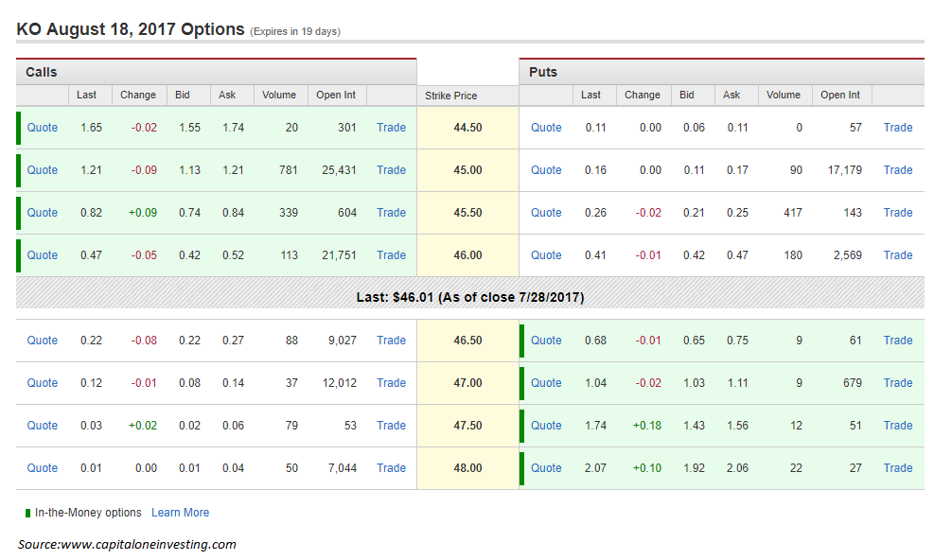The image size is (934, 560).
Task: Click the Strike Price column header
Action: pos(452,96)
